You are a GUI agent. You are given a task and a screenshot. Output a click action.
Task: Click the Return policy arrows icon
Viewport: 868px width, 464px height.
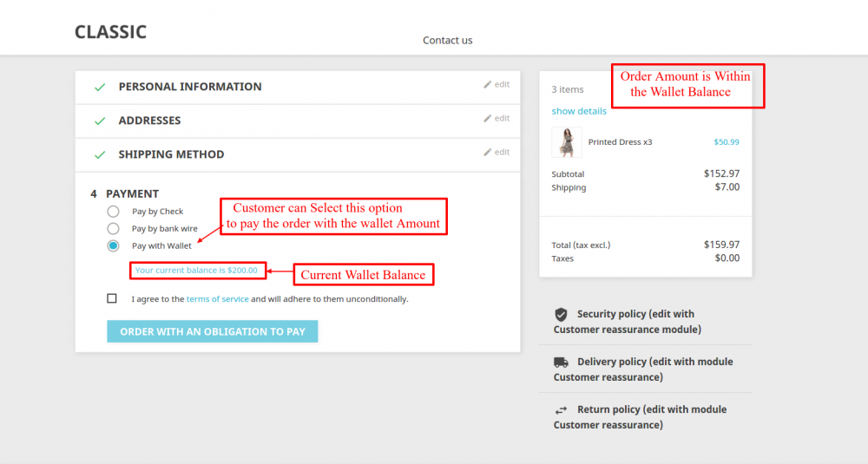pyautogui.click(x=561, y=410)
